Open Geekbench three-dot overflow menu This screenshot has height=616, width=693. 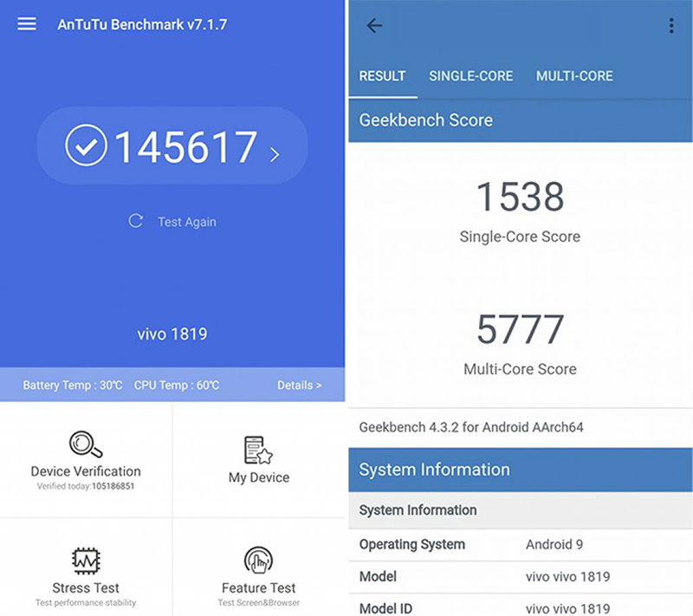671,26
